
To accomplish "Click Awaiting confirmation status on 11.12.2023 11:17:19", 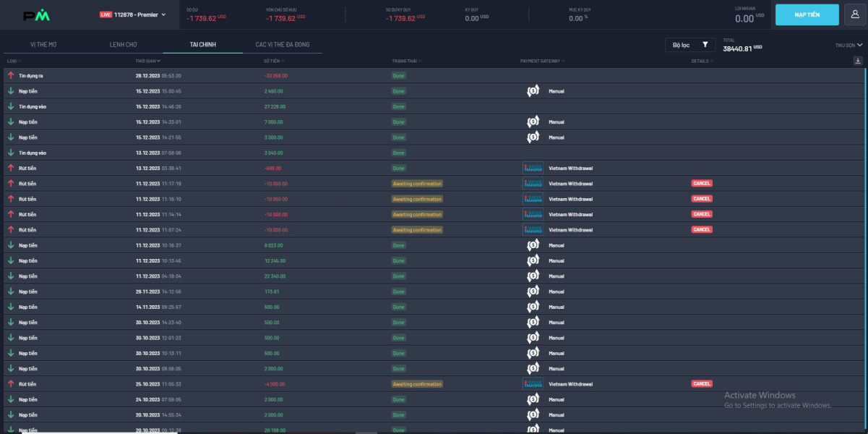I will (417, 184).
